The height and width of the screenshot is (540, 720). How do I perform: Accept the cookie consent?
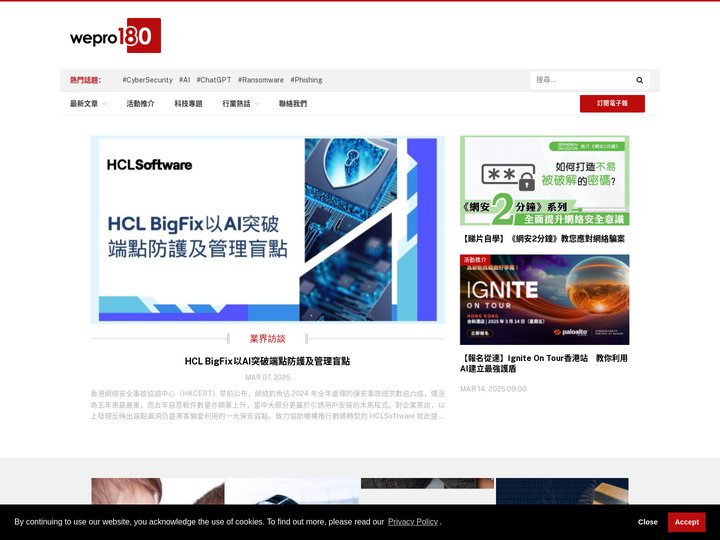(x=686, y=522)
